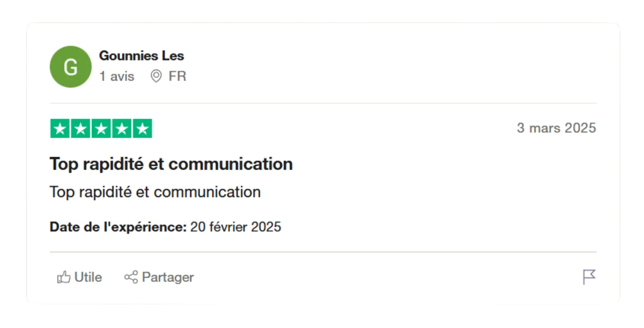Click the second green rating star

click(x=80, y=128)
